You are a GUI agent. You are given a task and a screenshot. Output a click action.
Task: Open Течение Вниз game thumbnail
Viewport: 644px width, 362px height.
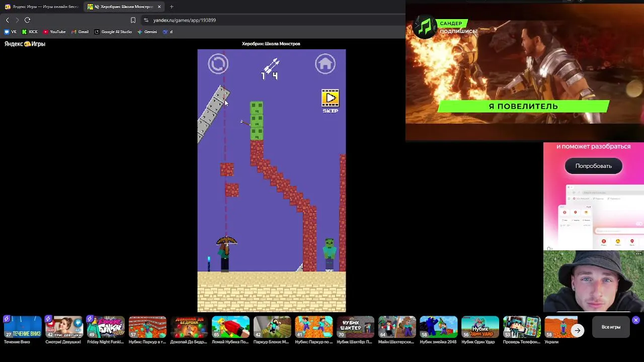click(23, 327)
